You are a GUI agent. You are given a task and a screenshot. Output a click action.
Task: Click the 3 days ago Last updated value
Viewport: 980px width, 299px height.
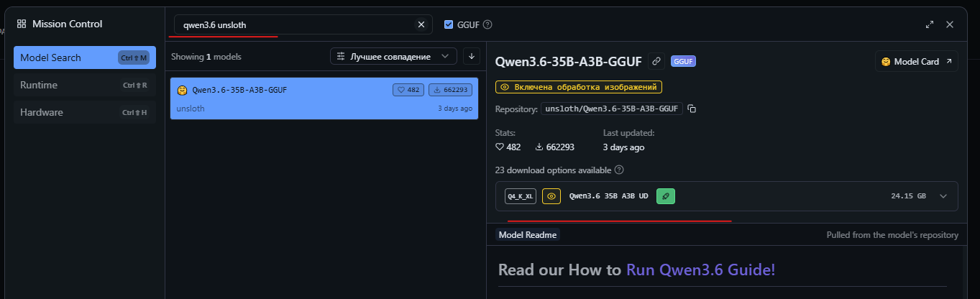point(623,147)
